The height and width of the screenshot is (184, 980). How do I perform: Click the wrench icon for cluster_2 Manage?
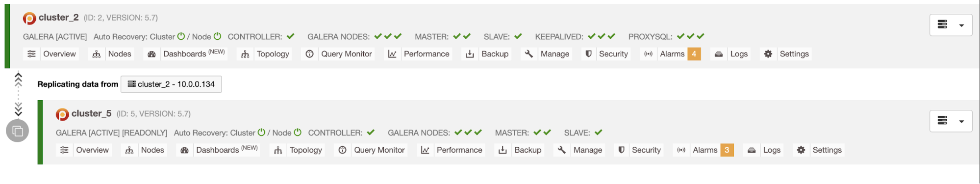[x=528, y=54]
